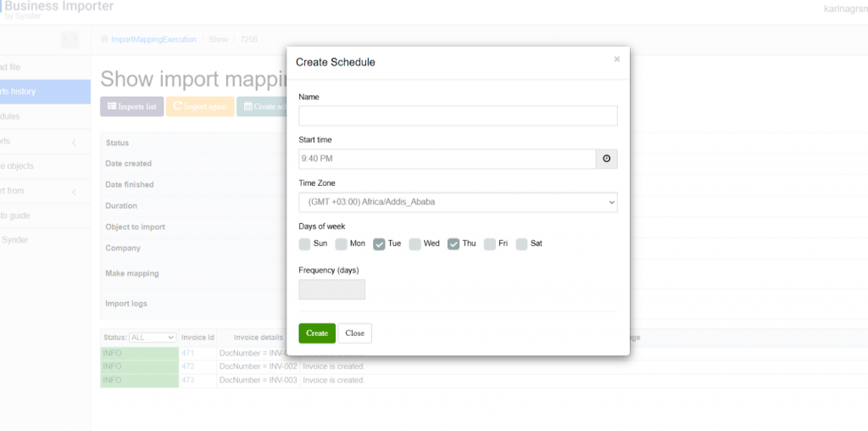Open the clock time picker icon
The image size is (868, 431).
pyautogui.click(x=606, y=159)
